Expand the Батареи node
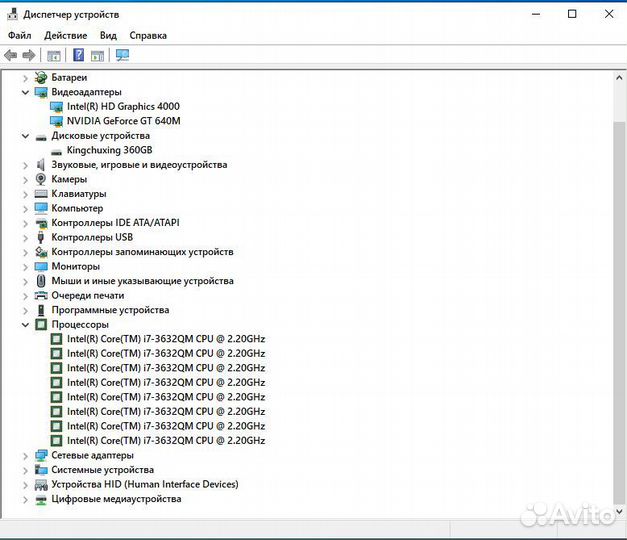This screenshot has height=540, width=627. (x=25, y=78)
